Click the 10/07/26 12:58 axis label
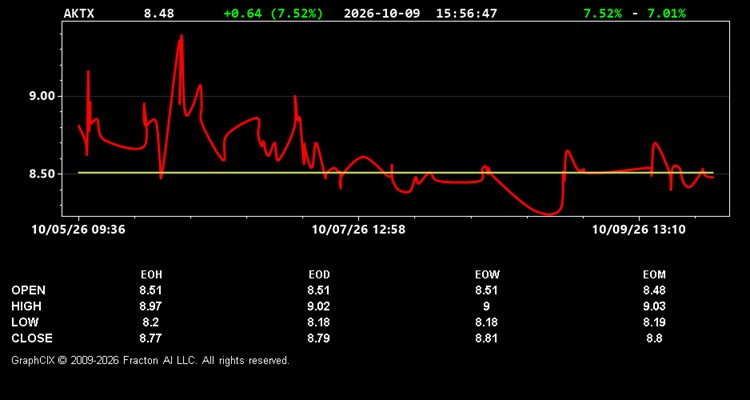 tap(359, 230)
